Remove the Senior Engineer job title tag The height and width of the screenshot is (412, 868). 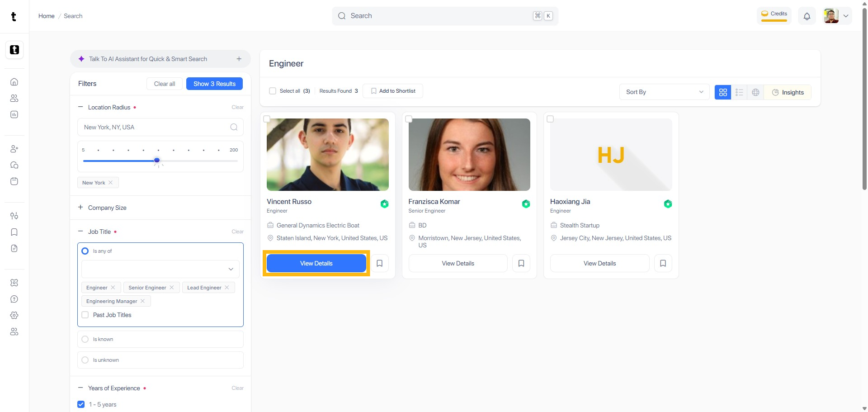pos(172,288)
